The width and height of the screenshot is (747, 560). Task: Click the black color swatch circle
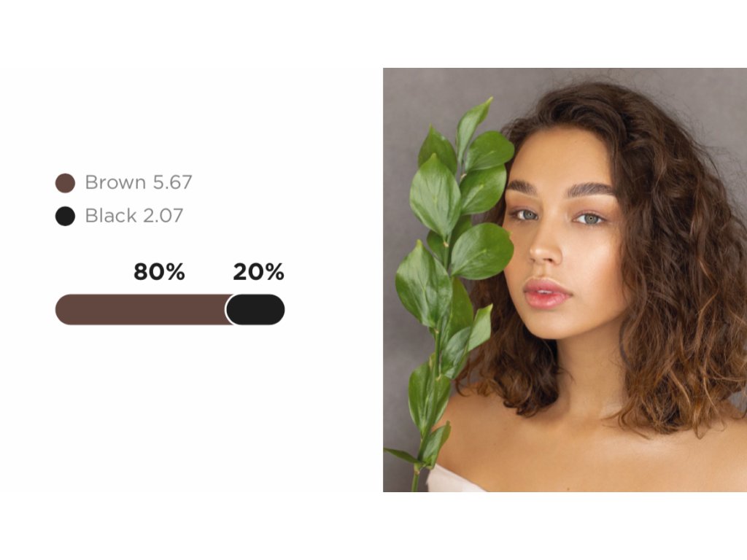click(65, 216)
